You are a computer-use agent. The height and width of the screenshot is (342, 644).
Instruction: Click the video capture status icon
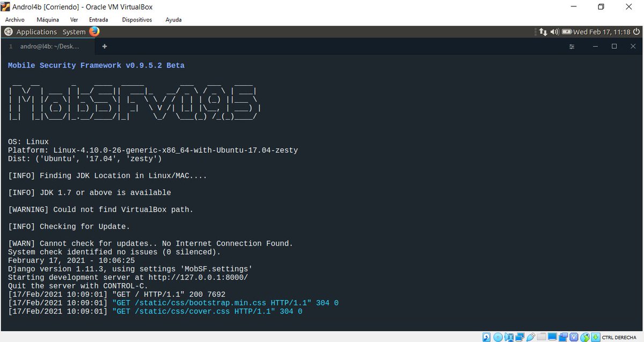563,337
